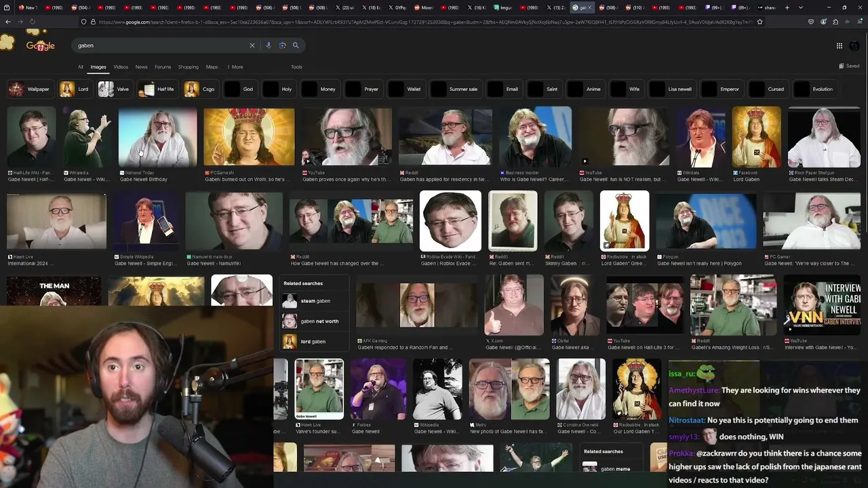
Task: Open the Redbubble Lord Gaben image
Action: click(x=625, y=221)
